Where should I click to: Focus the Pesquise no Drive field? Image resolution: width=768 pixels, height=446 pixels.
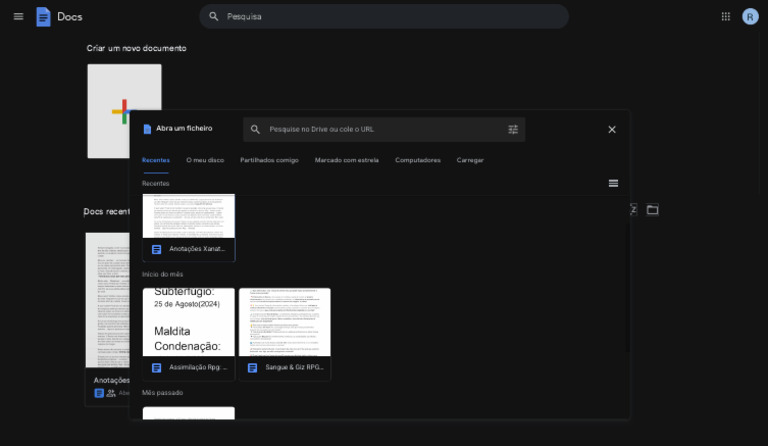coord(384,129)
